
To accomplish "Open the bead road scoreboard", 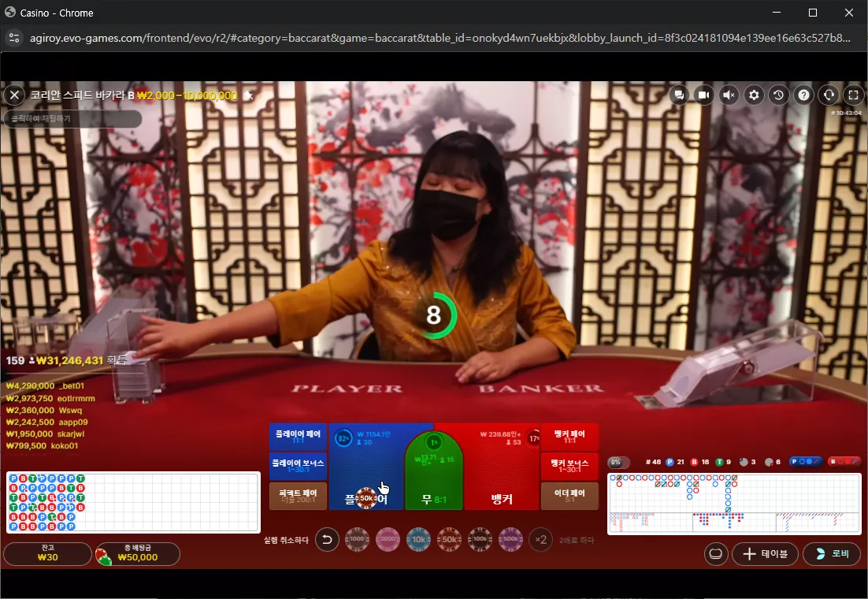I will tap(133, 503).
